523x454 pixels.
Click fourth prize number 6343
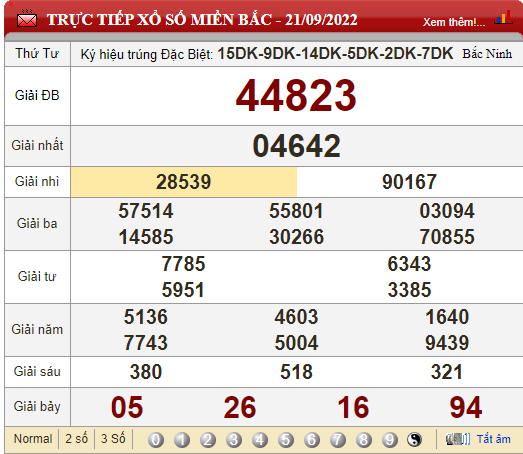[x=409, y=264]
